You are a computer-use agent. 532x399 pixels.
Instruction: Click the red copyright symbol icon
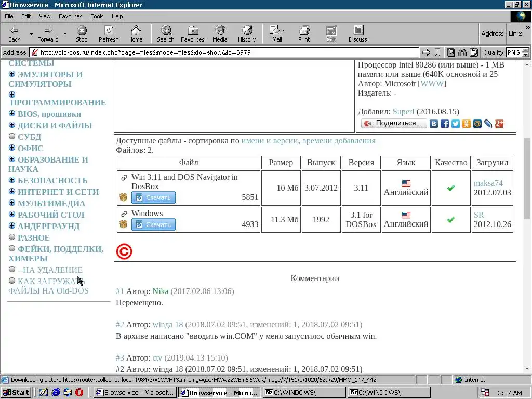pos(124,252)
